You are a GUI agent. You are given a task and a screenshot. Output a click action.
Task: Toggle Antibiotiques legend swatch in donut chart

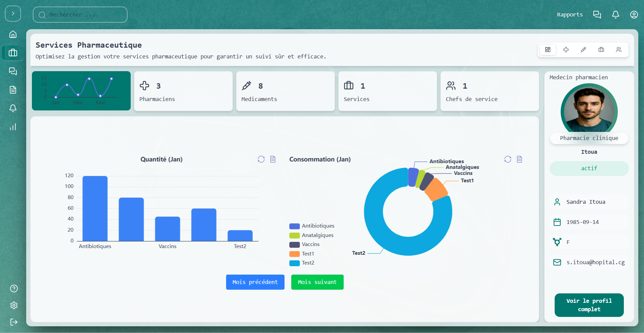click(295, 226)
